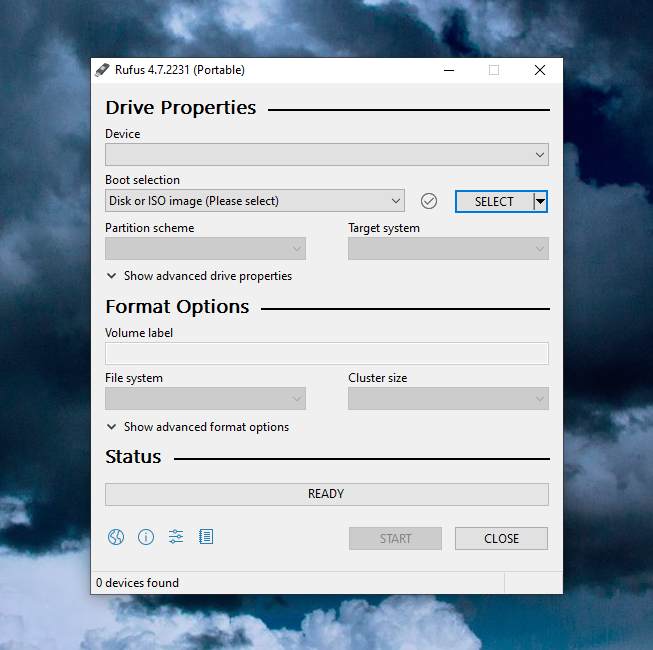Click the SELECT button
653x650 pixels.
494,202
